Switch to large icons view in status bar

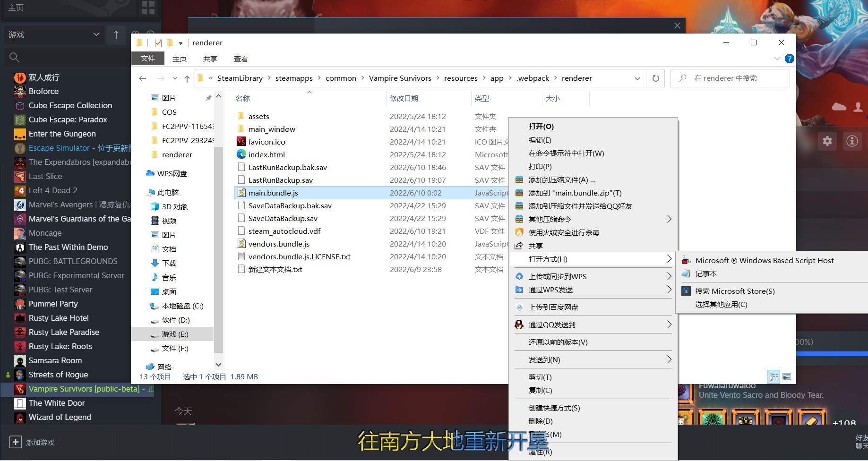coord(786,376)
